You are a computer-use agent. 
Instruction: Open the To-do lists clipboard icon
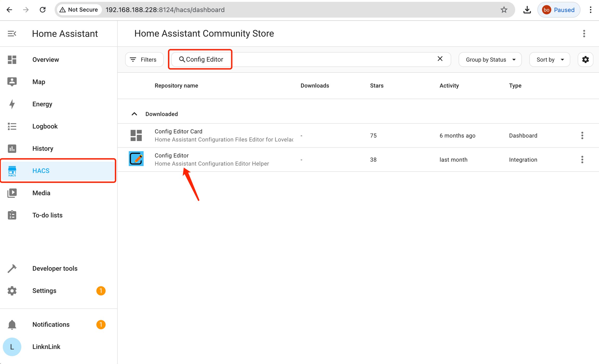click(x=12, y=215)
